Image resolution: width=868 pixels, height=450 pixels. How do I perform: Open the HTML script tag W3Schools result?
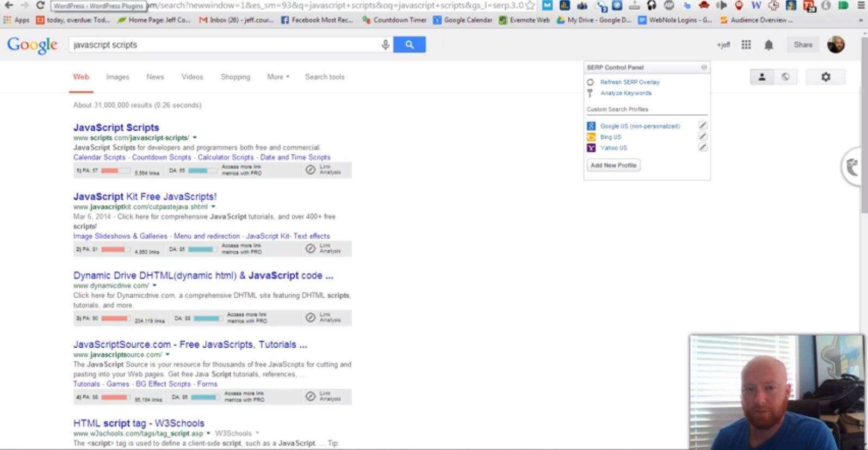pos(139,423)
